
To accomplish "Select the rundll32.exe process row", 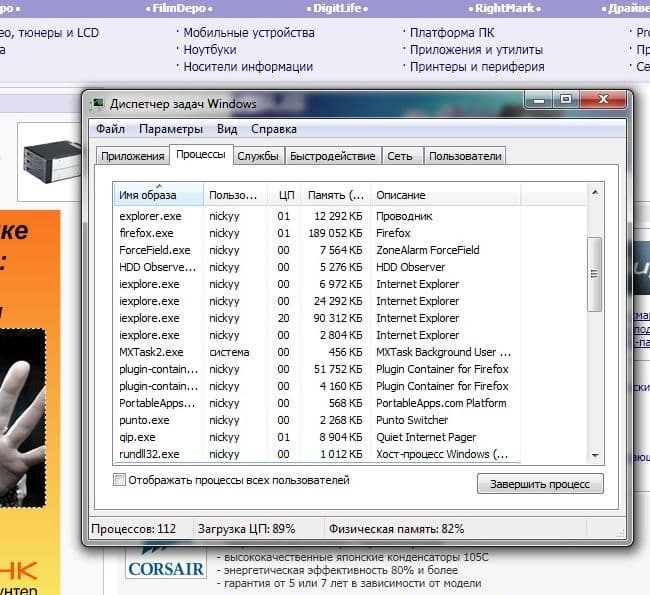I will pyautogui.click(x=317, y=454).
